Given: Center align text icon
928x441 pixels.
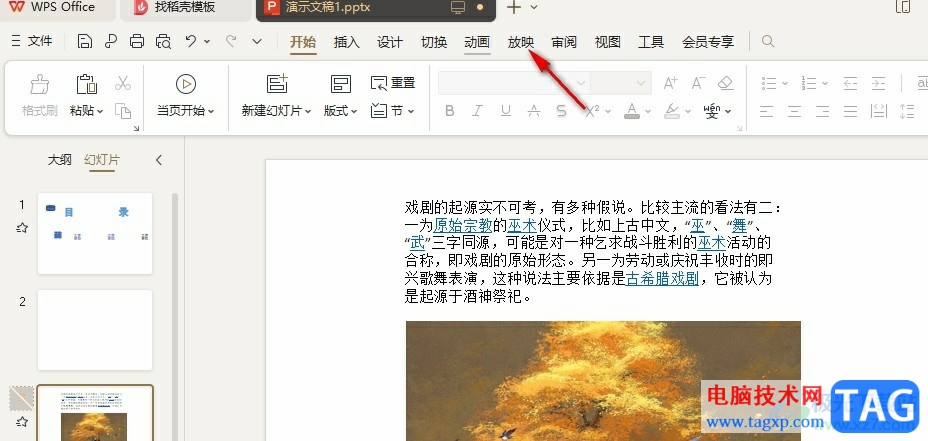Looking at the screenshot, I should pyautogui.click(x=794, y=111).
